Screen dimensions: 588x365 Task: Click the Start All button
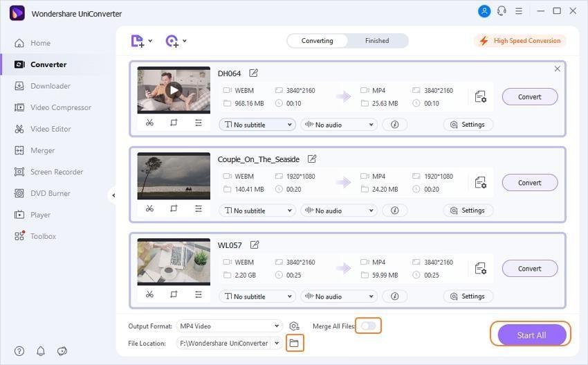[531, 335]
